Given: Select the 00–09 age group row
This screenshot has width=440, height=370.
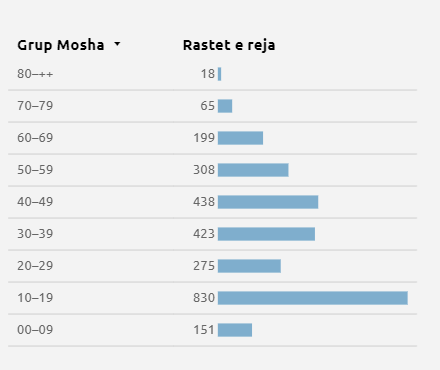Looking at the screenshot, I should [212, 330].
